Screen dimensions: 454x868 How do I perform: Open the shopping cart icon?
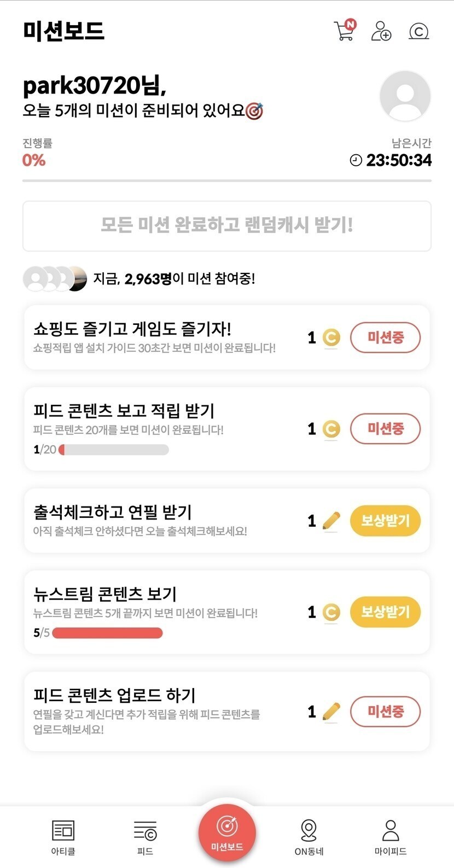[344, 31]
